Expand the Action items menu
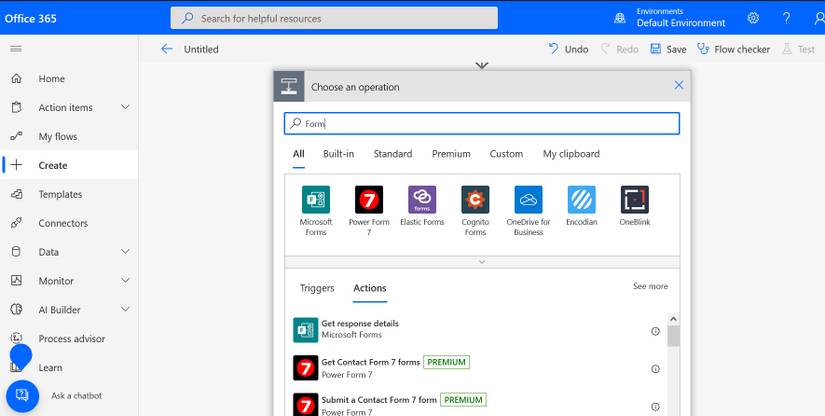Viewport: 825px width, 416px height. click(125, 108)
